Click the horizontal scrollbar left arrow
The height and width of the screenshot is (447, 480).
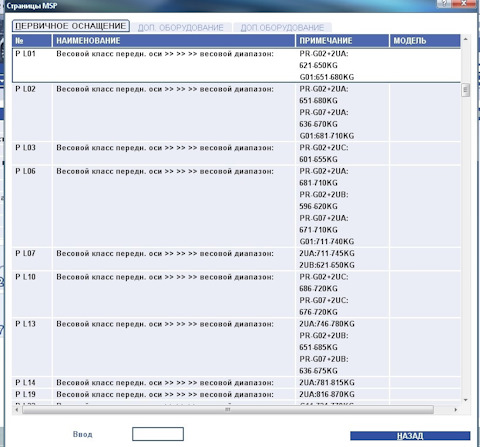(x=17, y=409)
